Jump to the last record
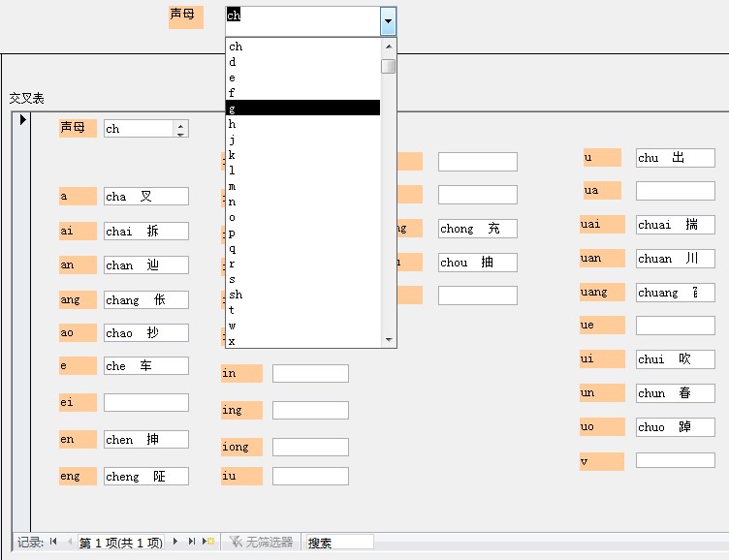Screen dimensions: 729x560 coord(192,542)
